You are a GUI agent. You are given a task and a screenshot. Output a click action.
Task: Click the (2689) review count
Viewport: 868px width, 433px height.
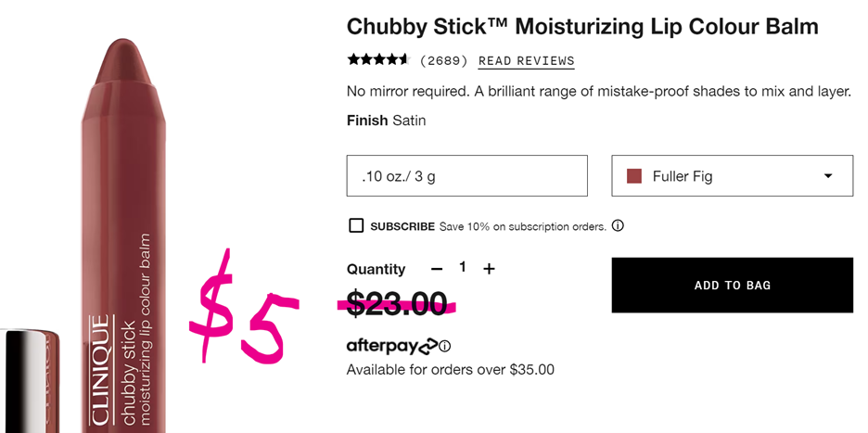(x=443, y=61)
